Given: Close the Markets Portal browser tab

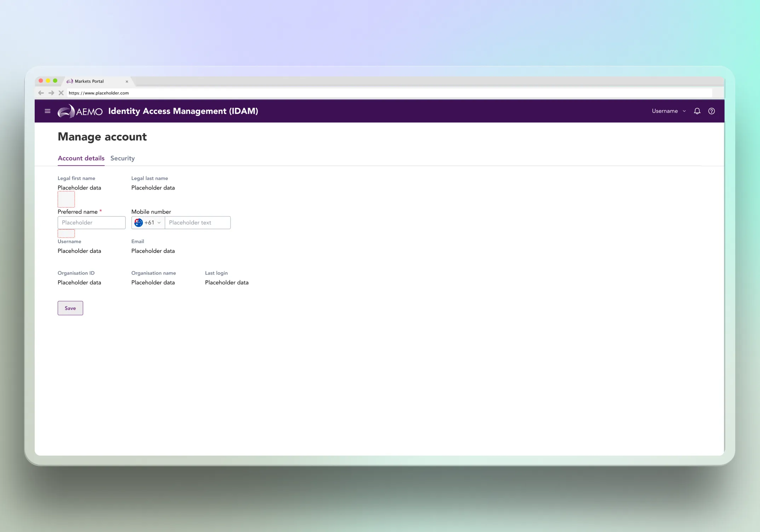Looking at the screenshot, I should tap(127, 82).
